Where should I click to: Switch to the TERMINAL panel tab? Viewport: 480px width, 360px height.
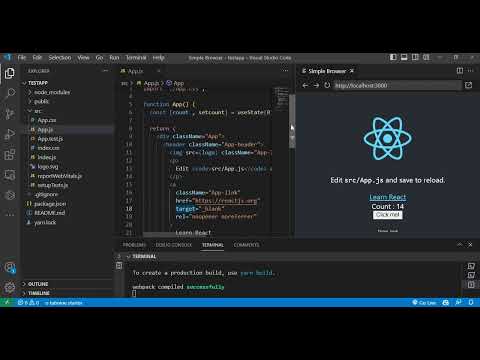[x=213, y=245]
